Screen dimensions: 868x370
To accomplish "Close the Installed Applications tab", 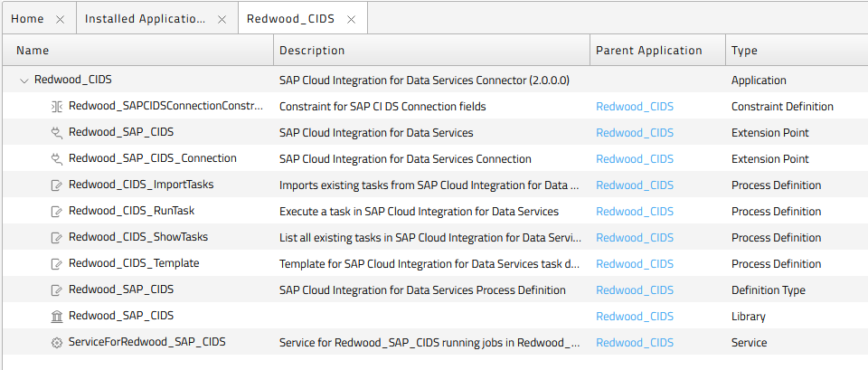I will (222, 19).
